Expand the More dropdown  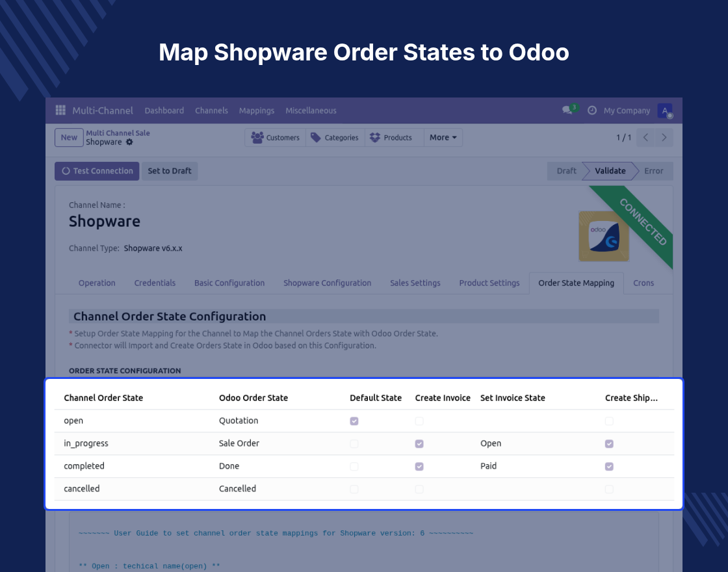click(443, 137)
